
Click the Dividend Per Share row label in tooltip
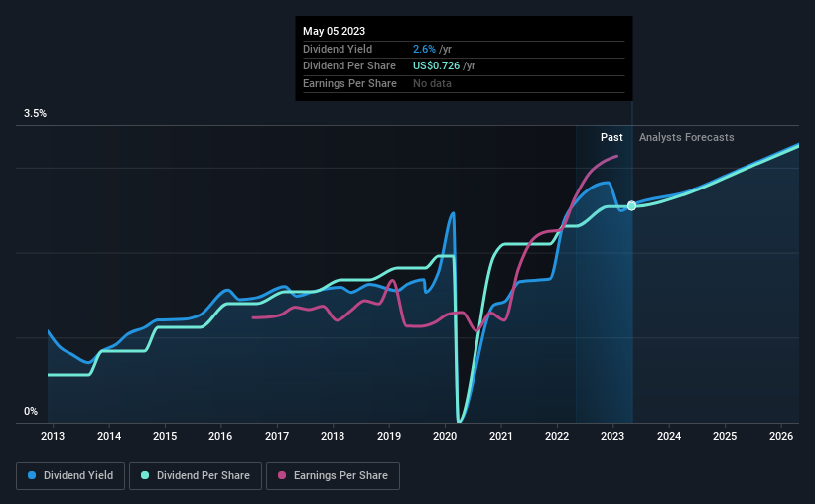[x=349, y=66]
